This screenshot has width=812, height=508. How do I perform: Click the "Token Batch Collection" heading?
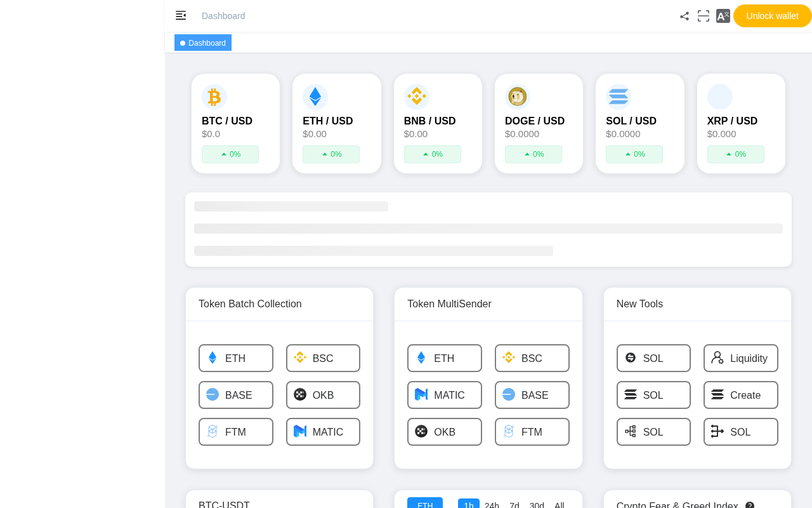[250, 304]
